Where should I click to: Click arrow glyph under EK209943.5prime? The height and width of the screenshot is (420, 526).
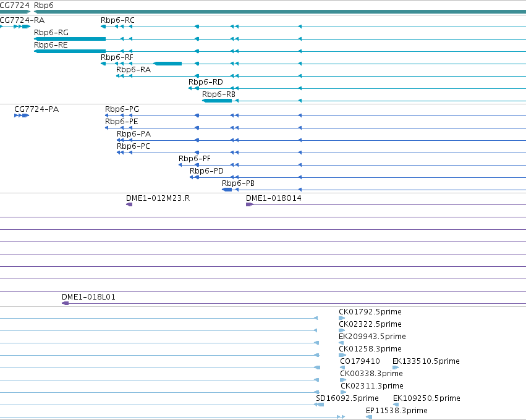341,343
